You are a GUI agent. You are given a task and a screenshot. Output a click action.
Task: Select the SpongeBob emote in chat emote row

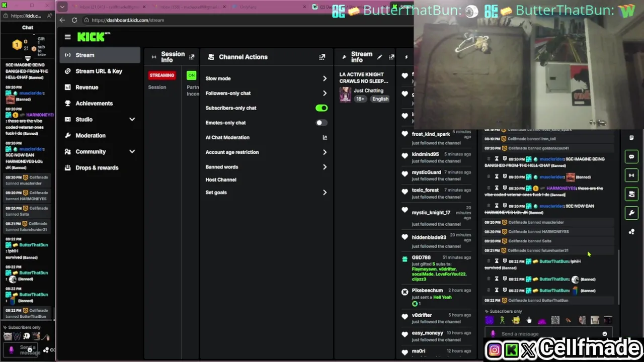[516, 320]
